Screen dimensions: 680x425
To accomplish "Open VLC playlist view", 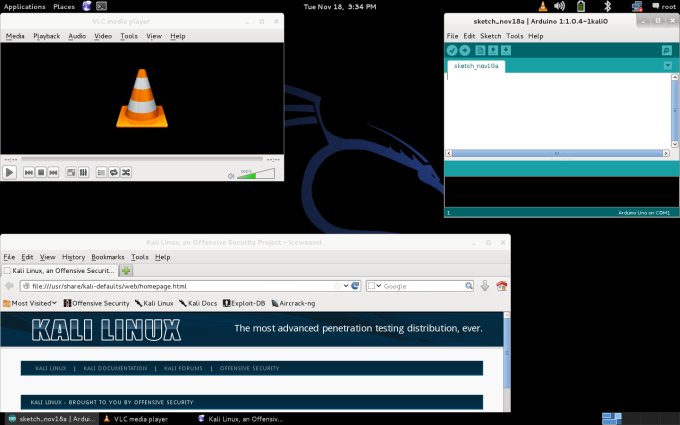I will click(x=101, y=173).
